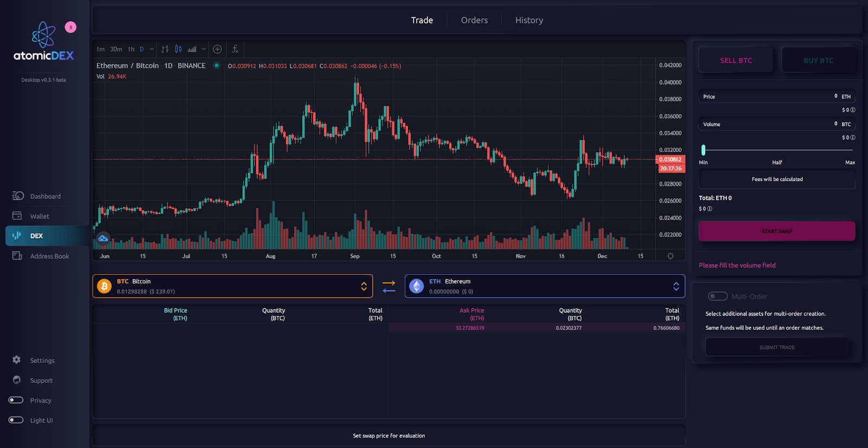Open the Wallet icon in sidebar
Image resolution: width=868 pixels, height=448 pixels.
[17, 216]
